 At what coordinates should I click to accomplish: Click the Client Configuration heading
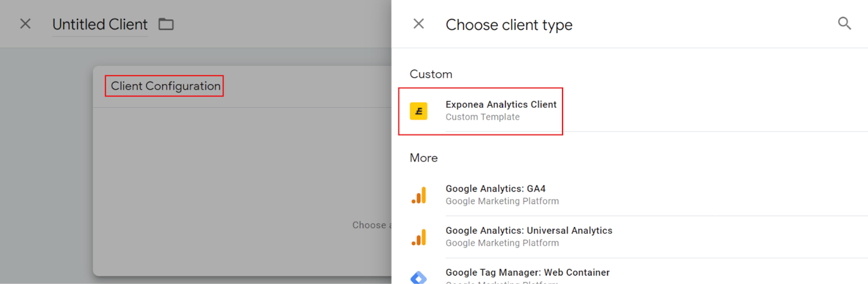pos(165,86)
